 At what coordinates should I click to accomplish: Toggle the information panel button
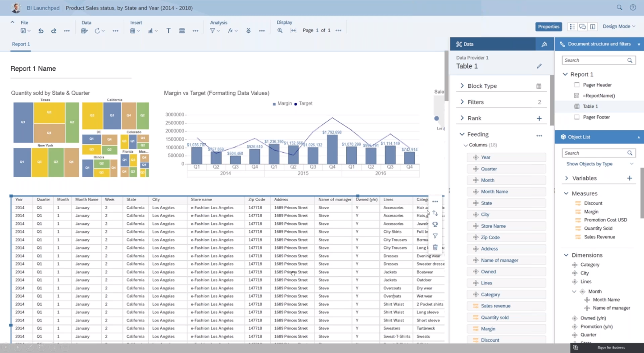click(x=593, y=27)
